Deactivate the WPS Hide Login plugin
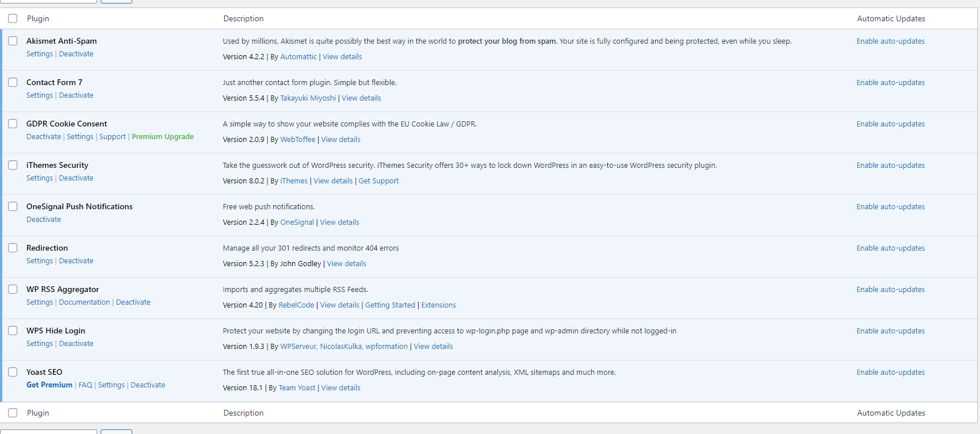The width and height of the screenshot is (980, 434). (76, 344)
